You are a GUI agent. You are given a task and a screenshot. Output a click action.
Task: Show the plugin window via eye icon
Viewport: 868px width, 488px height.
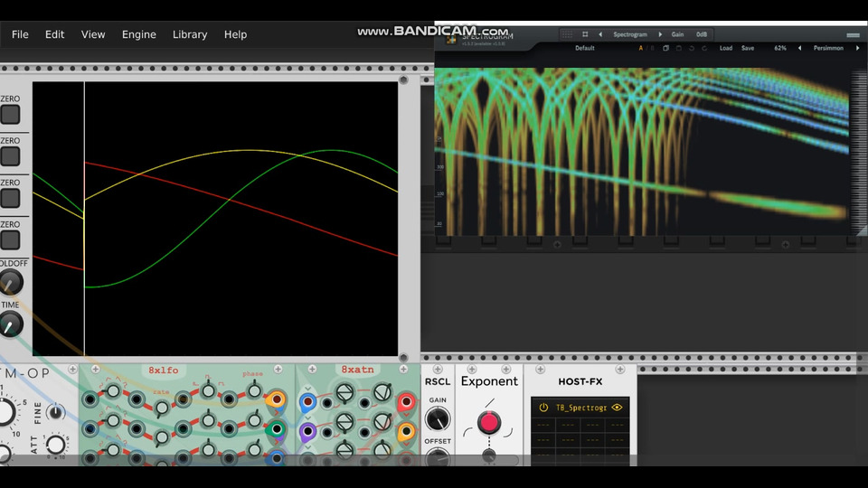point(618,408)
